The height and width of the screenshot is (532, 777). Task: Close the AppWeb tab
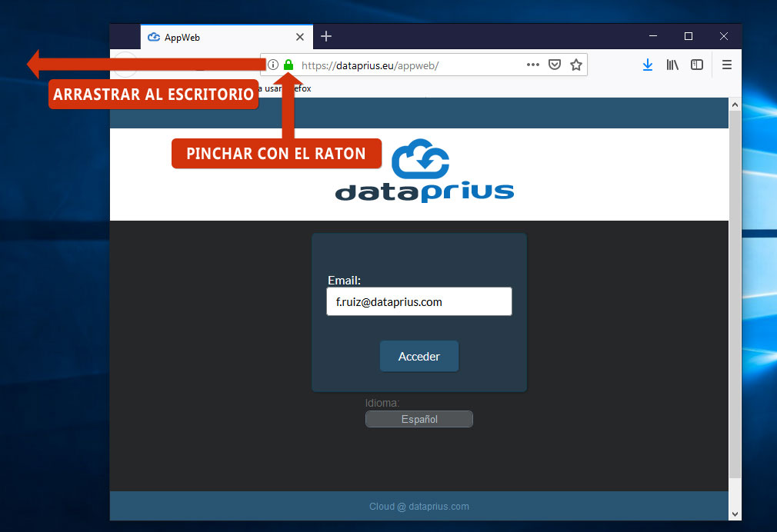pos(300,37)
